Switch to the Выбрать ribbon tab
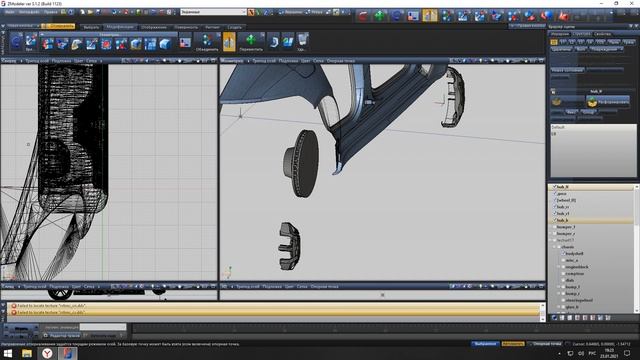 tap(91, 27)
